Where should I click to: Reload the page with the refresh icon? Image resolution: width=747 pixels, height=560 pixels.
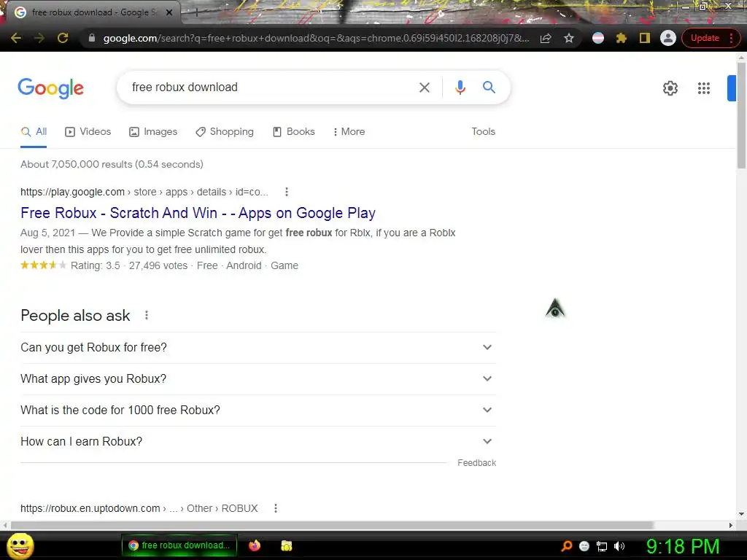[x=63, y=38]
